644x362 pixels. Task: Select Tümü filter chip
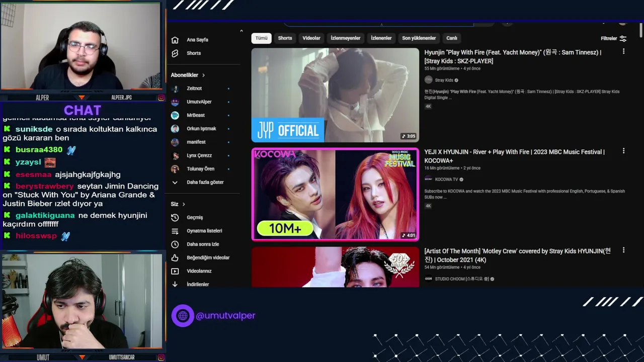pos(262,38)
